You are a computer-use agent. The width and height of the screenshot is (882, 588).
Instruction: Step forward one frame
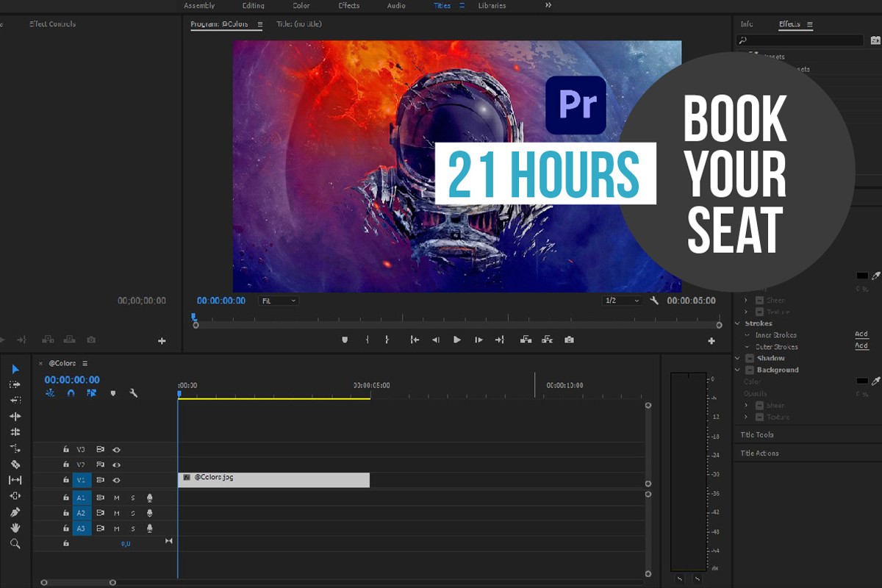pyautogui.click(x=478, y=340)
